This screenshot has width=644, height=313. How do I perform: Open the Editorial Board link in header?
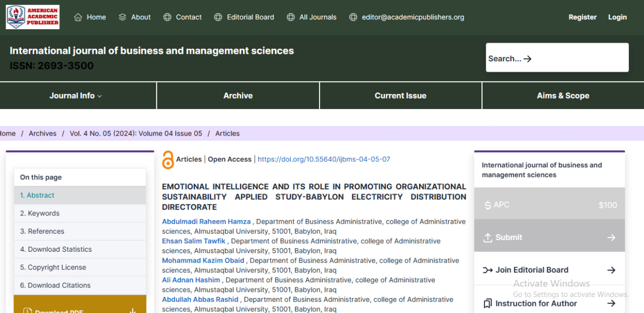pos(251,17)
